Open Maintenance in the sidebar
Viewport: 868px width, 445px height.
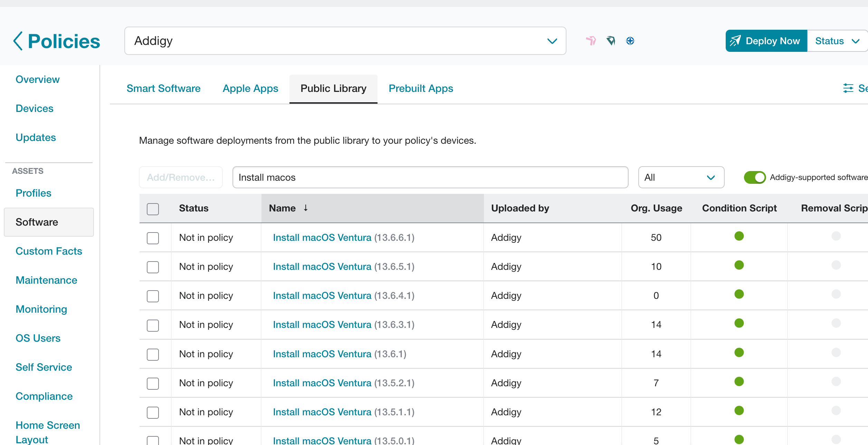(x=46, y=280)
